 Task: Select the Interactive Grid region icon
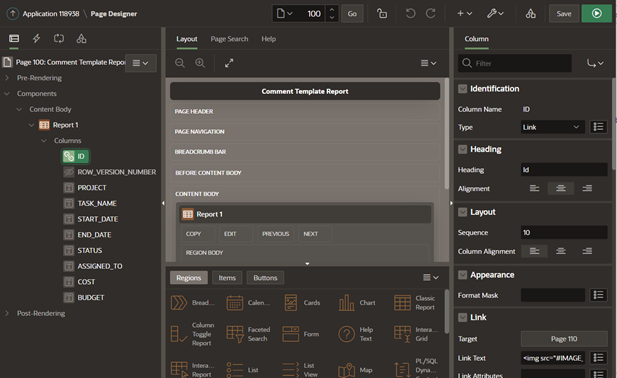click(x=402, y=334)
